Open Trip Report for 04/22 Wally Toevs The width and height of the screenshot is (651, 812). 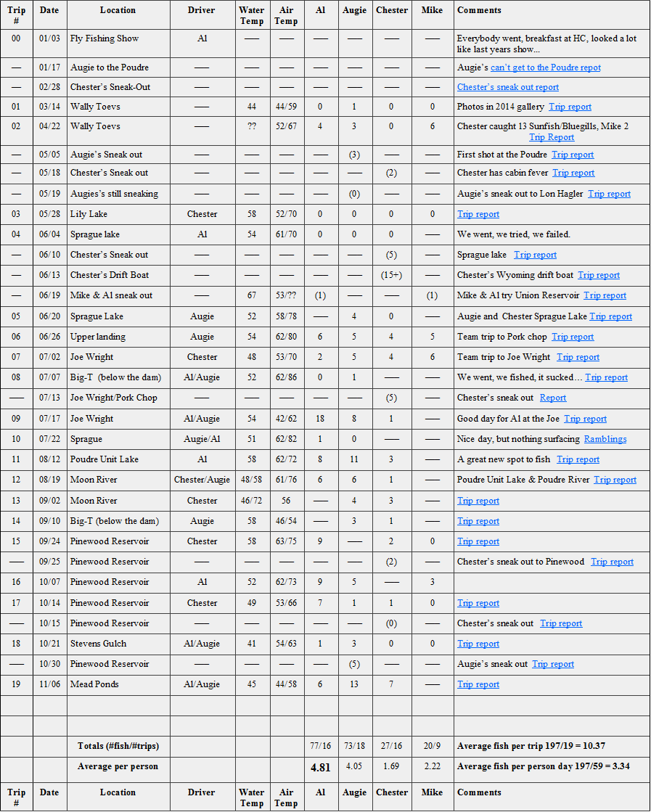tap(552, 137)
